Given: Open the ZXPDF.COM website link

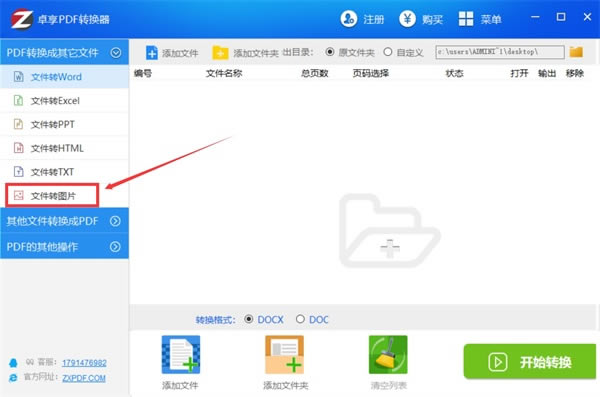Looking at the screenshot, I should 84,378.
